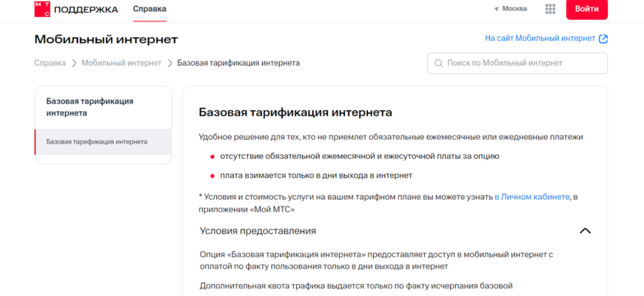The width and height of the screenshot is (644, 296).
Task: Click the location arrow icon beside Москва
Action: coord(497,9)
